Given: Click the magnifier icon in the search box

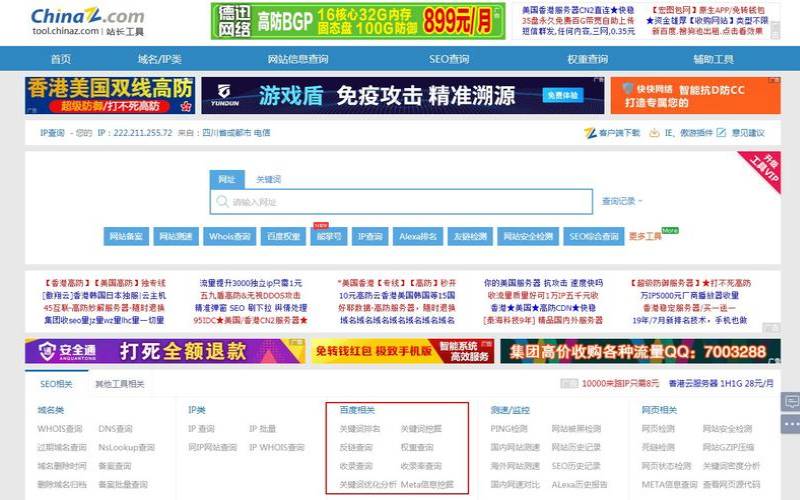Looking at the screenshot, I should coord(222,202).
